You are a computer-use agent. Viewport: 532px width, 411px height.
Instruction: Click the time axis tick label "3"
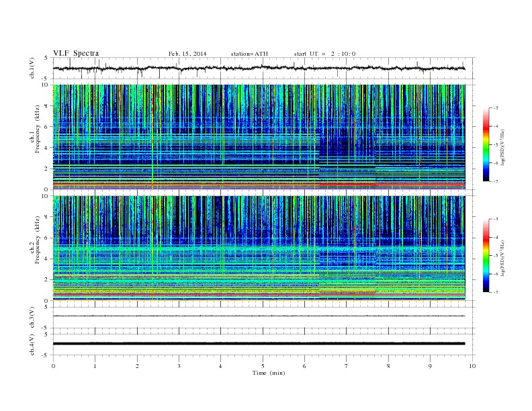pyautogui.click(x=179, y=366)
